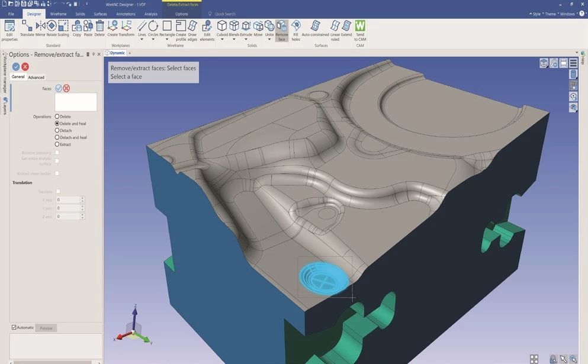Click the Preview button
The image size is (588, 364).
[46, 328]
